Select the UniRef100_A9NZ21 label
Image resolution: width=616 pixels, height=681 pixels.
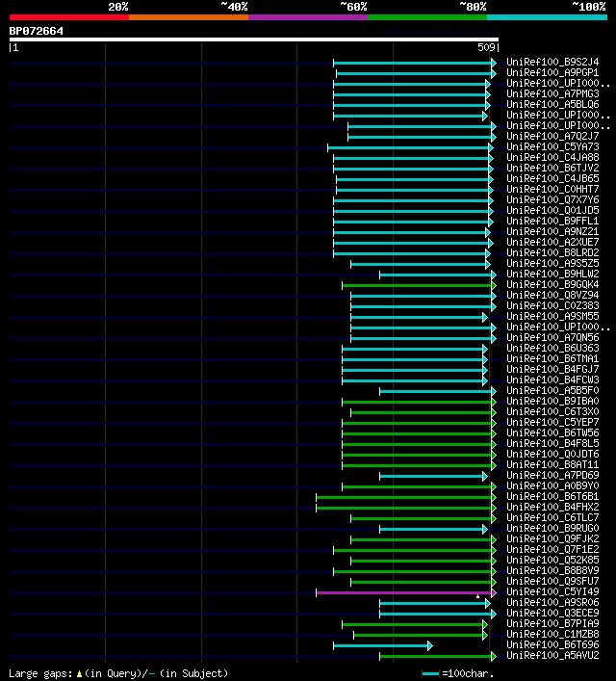(552, 231)
